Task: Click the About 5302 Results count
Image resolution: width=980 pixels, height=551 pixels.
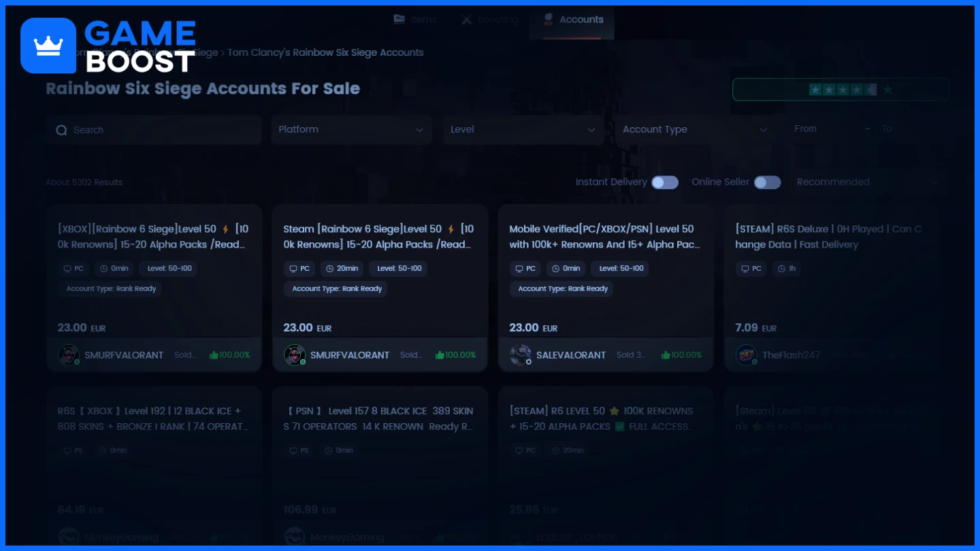Action: 84,182
